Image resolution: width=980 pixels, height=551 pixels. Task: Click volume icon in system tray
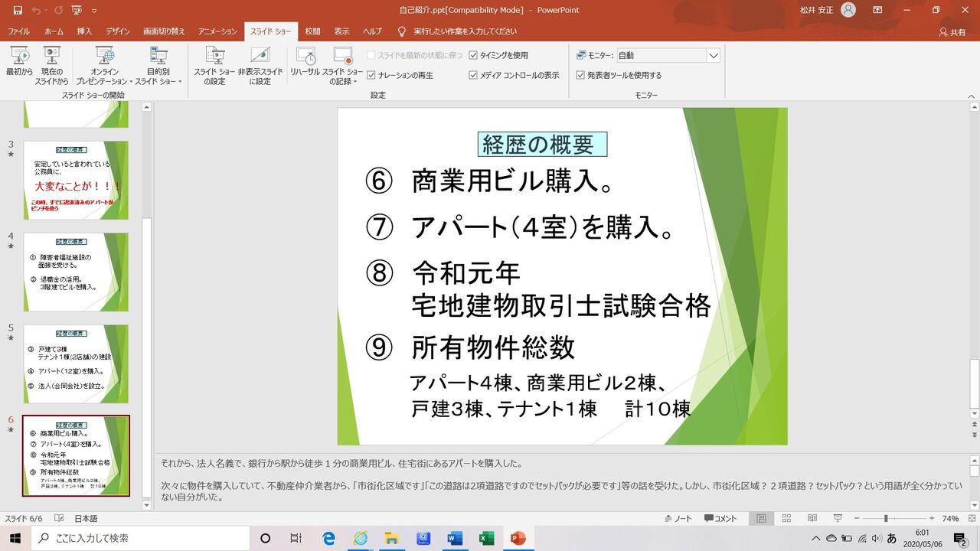(877, 539)
